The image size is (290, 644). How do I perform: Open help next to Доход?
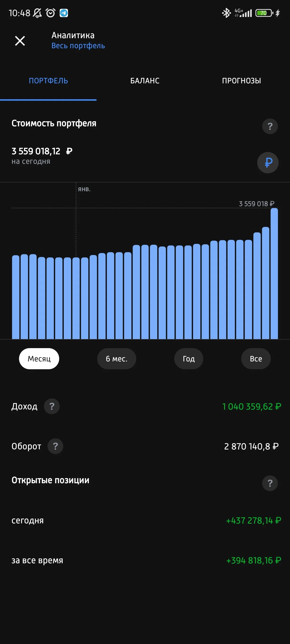pyautogui.click(x=52, y=406)
